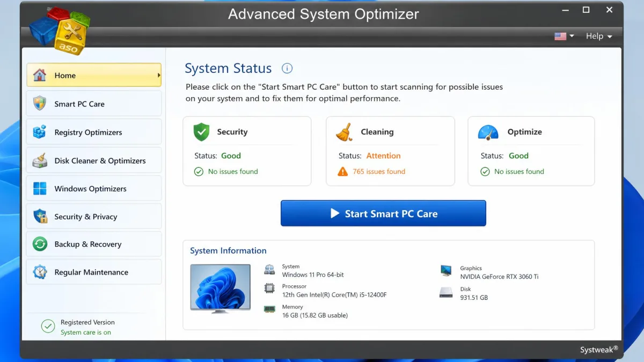
Task: Start the Smart PC Care scan
Action: (383, 213)
